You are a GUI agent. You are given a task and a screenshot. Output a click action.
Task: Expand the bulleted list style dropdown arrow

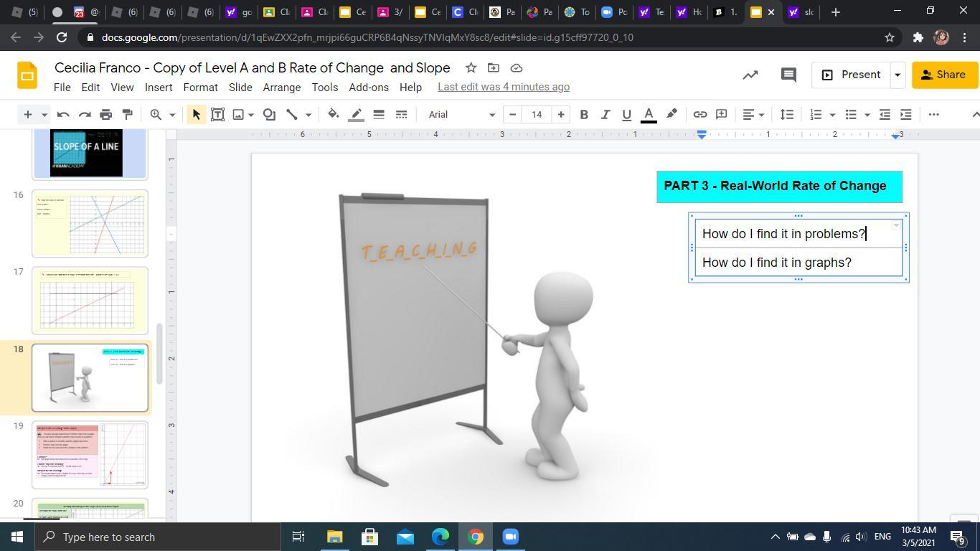867,115
